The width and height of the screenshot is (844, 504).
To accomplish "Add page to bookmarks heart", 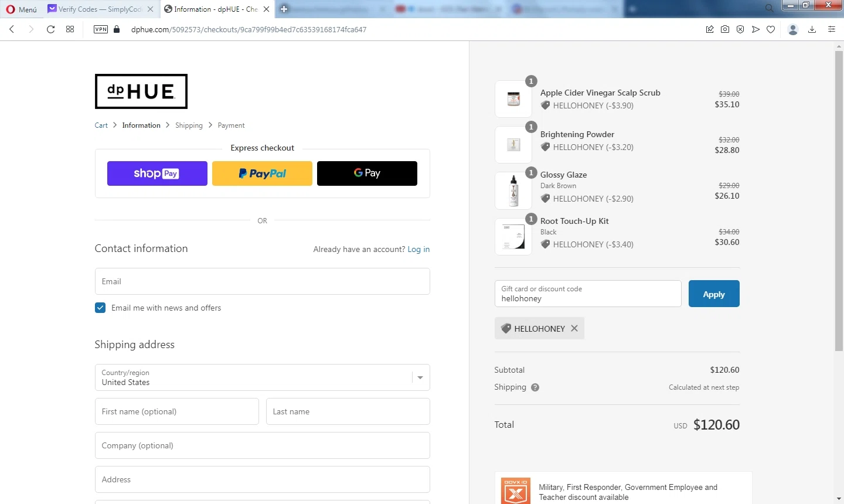I will tap(771, 29).
